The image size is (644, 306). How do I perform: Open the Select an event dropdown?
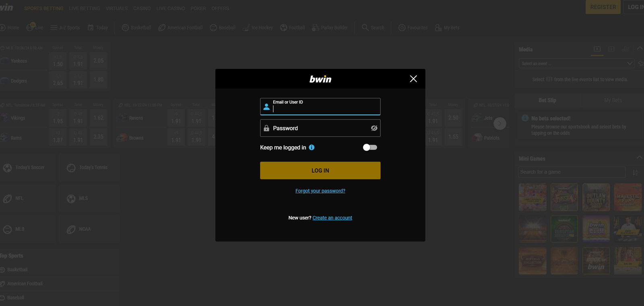[576, 64]
